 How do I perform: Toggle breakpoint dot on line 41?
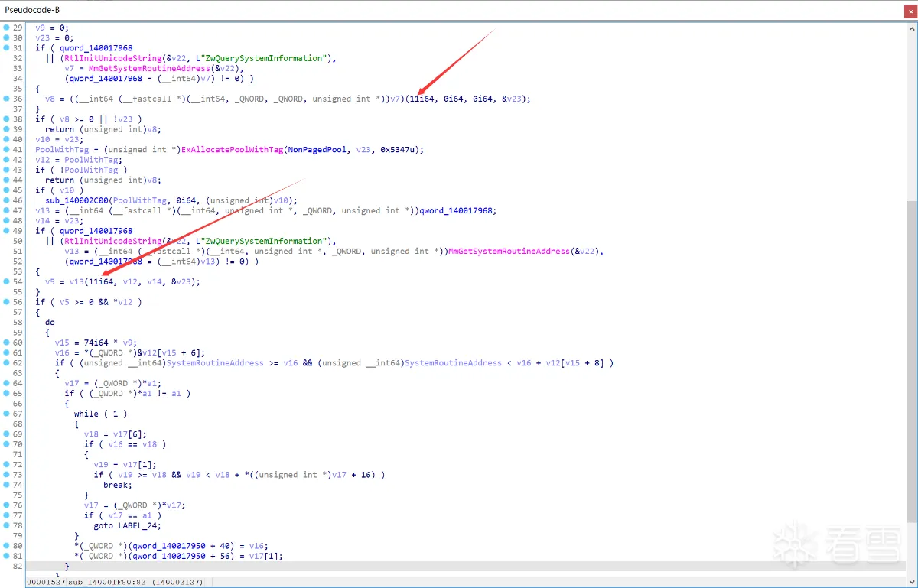[x=7, y=149]
